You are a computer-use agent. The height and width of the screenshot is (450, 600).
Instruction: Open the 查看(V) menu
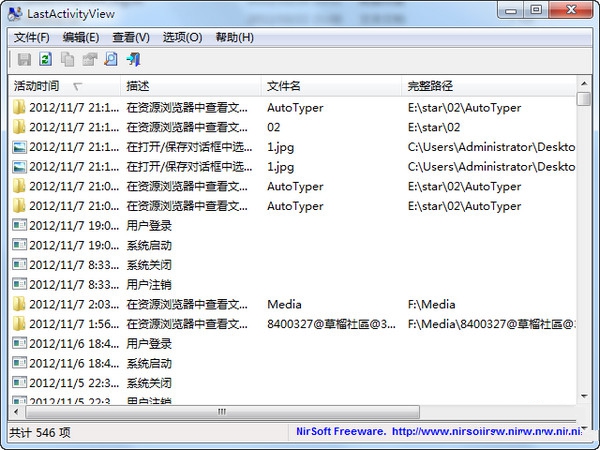[131, 38]
